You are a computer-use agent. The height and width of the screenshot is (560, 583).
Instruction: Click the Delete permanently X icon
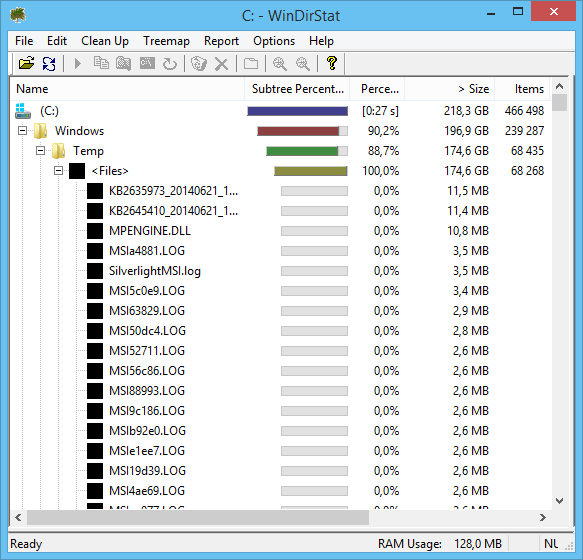[x=222, y=64]
